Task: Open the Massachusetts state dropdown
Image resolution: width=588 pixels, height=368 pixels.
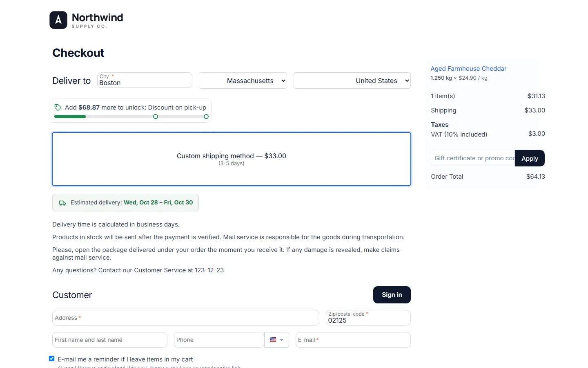Action: point(243,81)
